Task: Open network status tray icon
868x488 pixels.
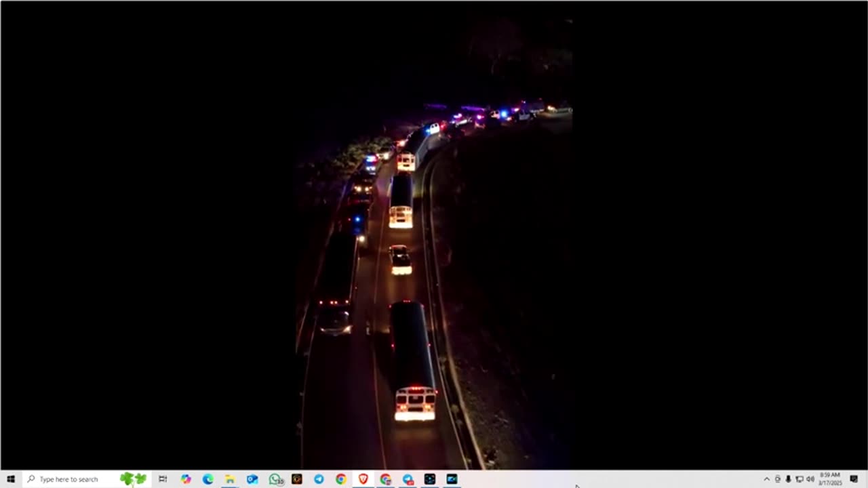Action: (x=799, y=479)
